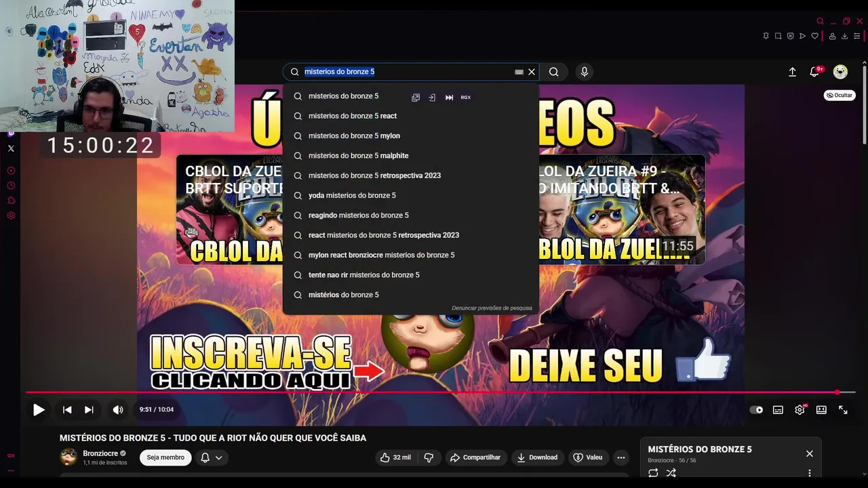Click the enter-arrow icon on first suggestion

(432, 98)
